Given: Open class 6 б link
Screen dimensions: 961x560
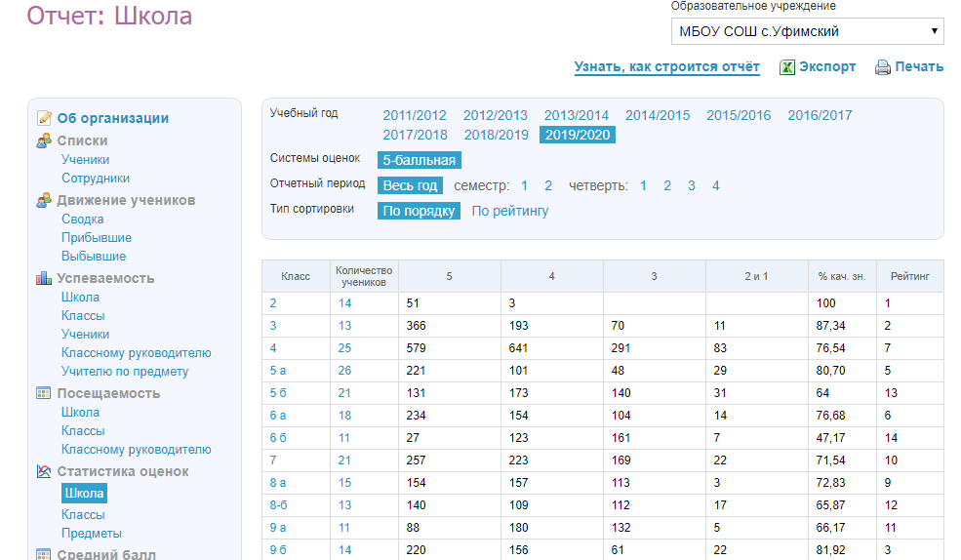Looking at the screenshot, I should (x=278, y=438).
